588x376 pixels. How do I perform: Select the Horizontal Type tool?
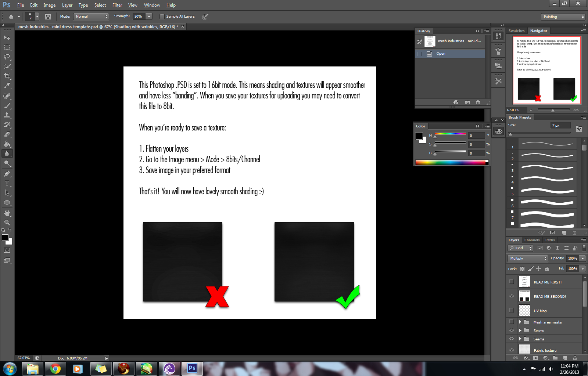(x=7, y=183)
